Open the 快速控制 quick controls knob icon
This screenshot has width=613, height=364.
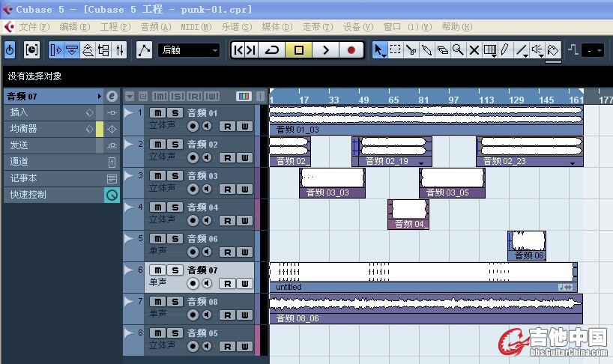pyautogui.click(x=112, y=195)
